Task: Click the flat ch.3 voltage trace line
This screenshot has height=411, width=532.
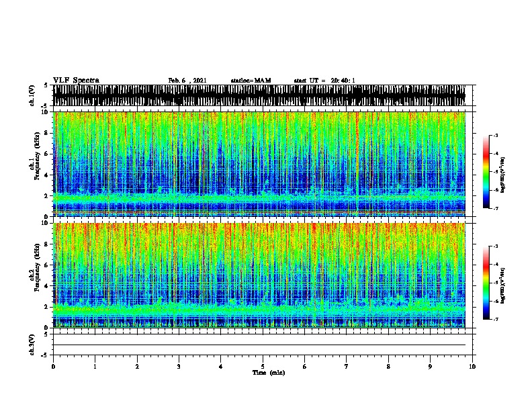Action: [259, 345]
